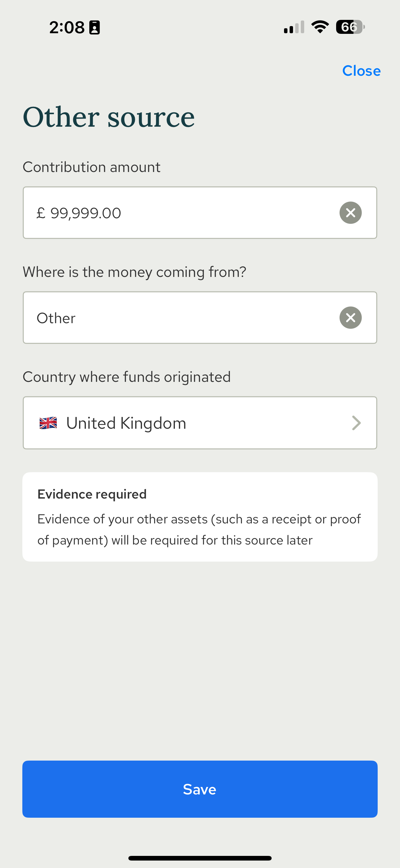This screenshot has width=400, height=868.
Task: Tap the Evidence required info card
Action: pyautogui.click(x=200, y=517)
